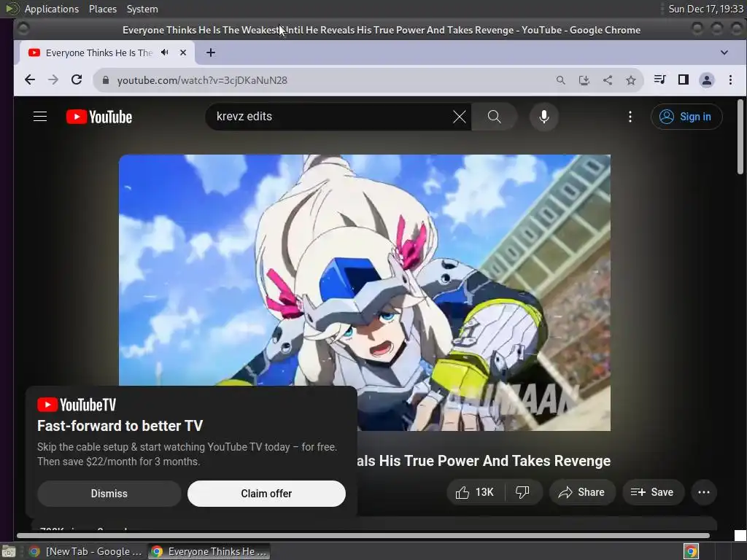The height and width of the screenshot is (560, 747).
Task: Open the System menu
Action: tap(142, 9)
